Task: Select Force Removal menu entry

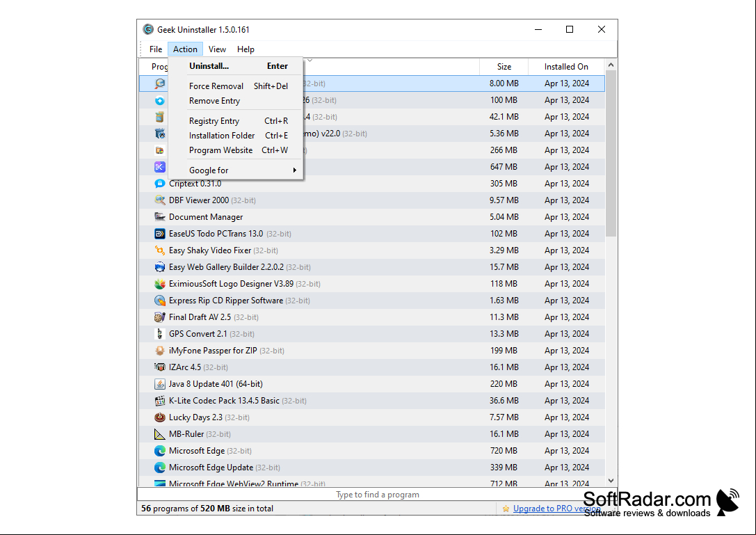Action: 236,86
